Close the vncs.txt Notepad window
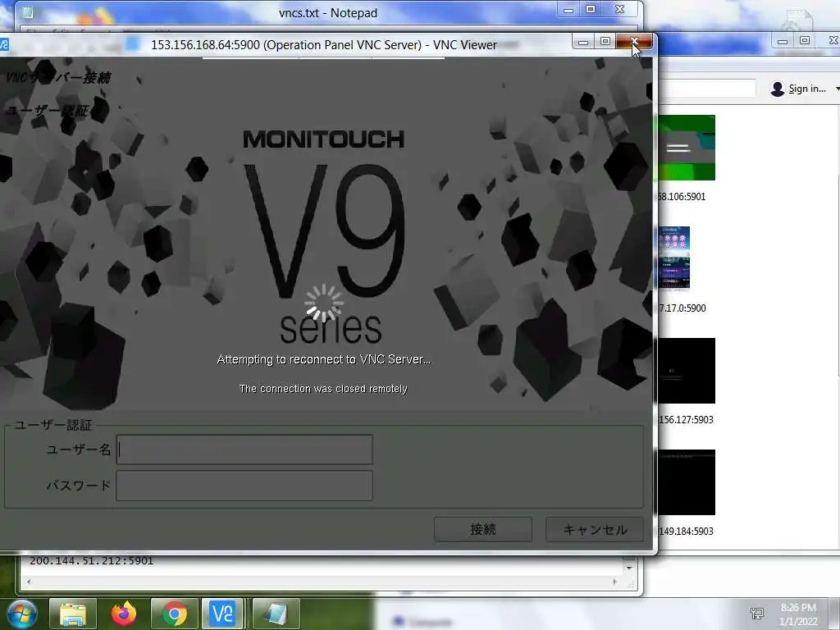The width and height of the screenshot is (840, 630). pyautogui.click(x=620, y=9)
